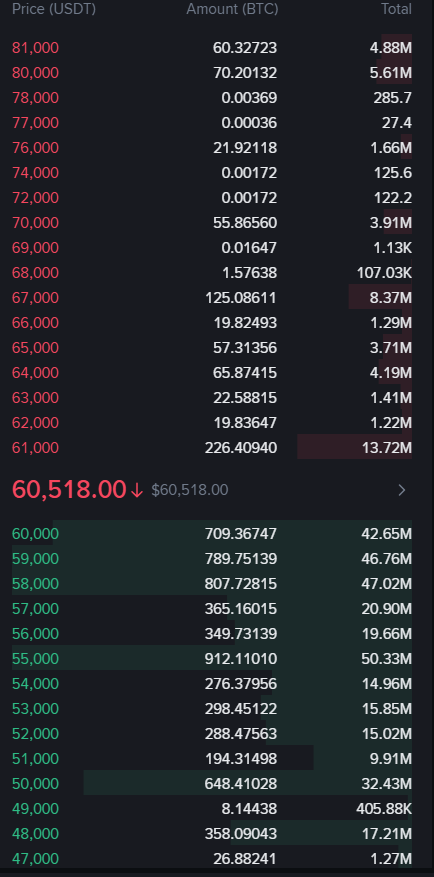Screen dimensions: 434x877
Task: Select the 51,000 bid price
Action: [x=35, y=759]
